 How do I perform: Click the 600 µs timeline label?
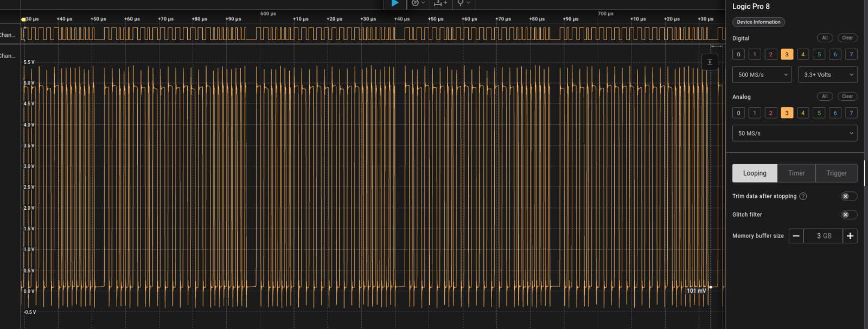coord(268,14)
